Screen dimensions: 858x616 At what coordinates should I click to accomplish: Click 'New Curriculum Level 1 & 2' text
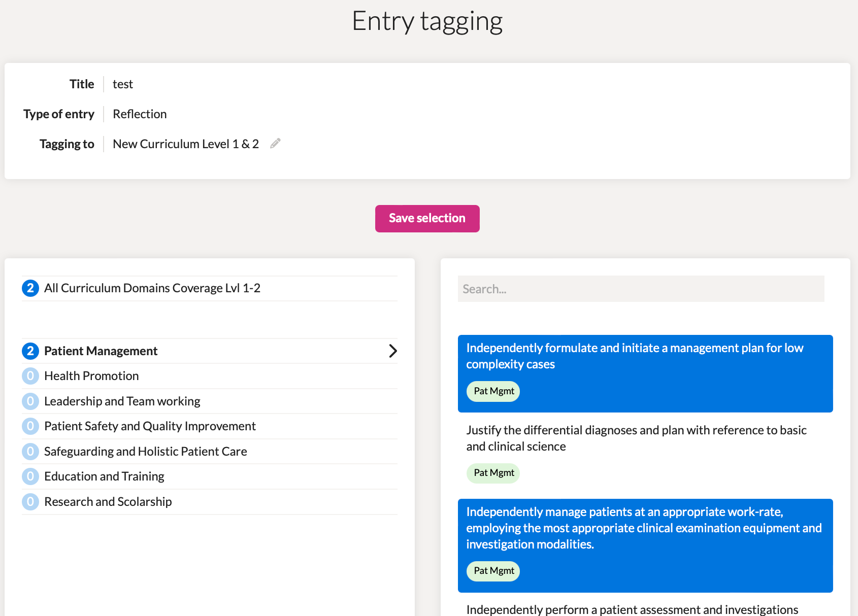coord(186,144)
